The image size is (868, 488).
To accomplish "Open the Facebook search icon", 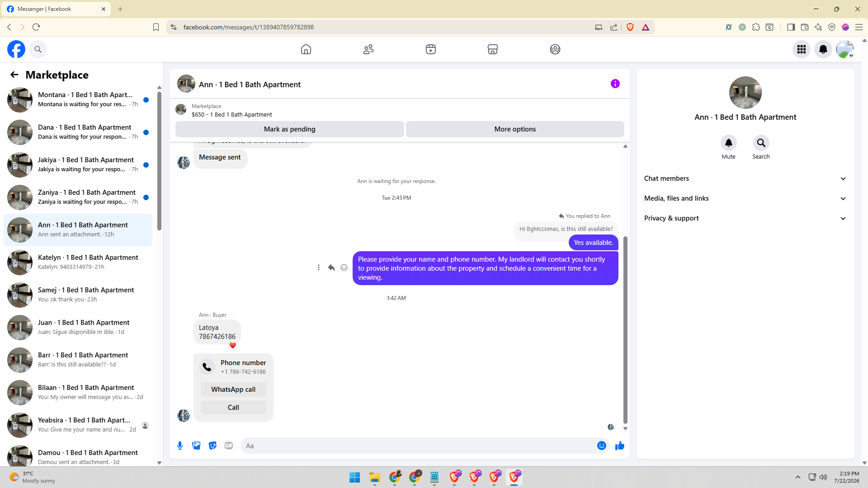I will coord(38,49).
